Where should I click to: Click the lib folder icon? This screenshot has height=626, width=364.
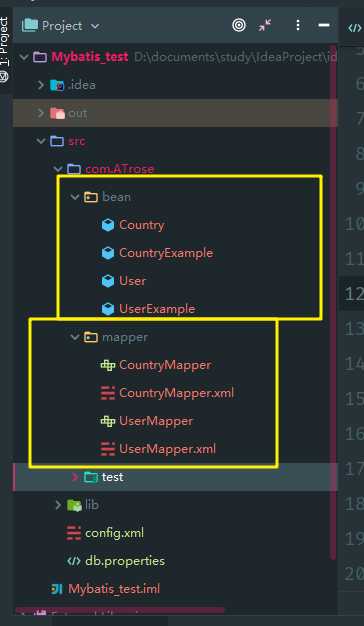pyautogui.click(x=74, y=505)
